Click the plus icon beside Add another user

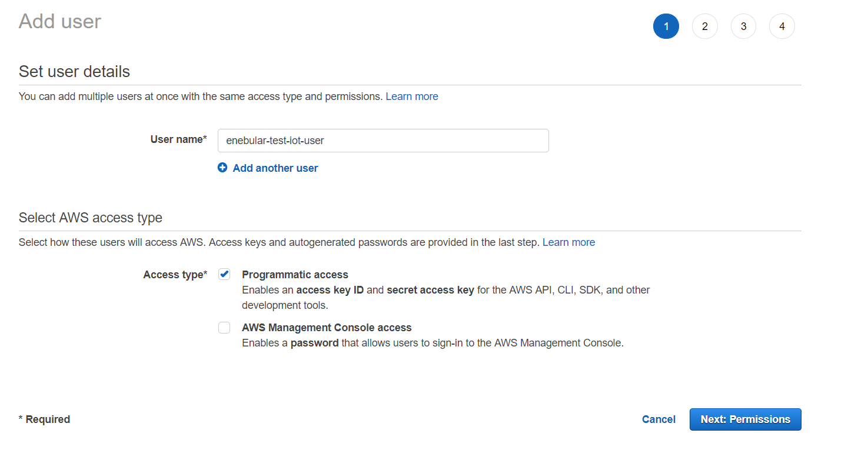click(x=222, y=168)
